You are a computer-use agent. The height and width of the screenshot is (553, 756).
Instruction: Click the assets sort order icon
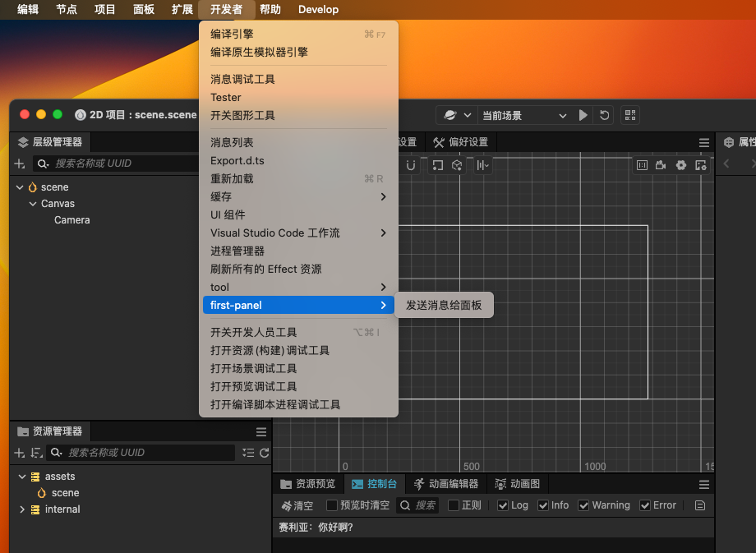pos(36,453)
